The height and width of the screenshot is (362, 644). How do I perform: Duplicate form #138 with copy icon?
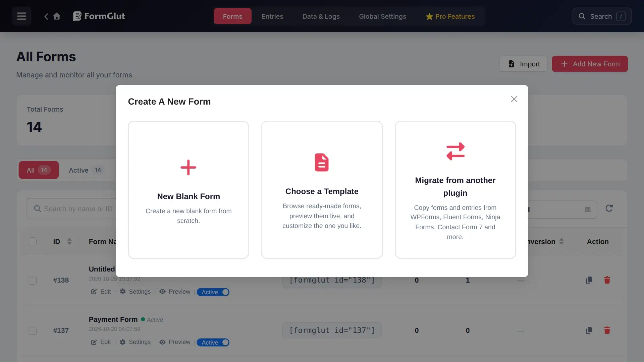[x=589, y=280]
